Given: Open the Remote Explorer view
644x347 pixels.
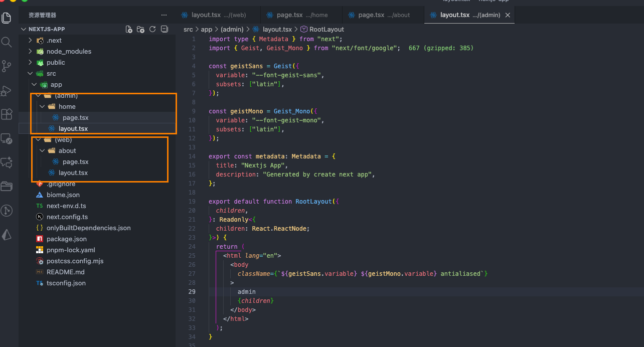Looking at the screenshot, I should pos(7,138).
